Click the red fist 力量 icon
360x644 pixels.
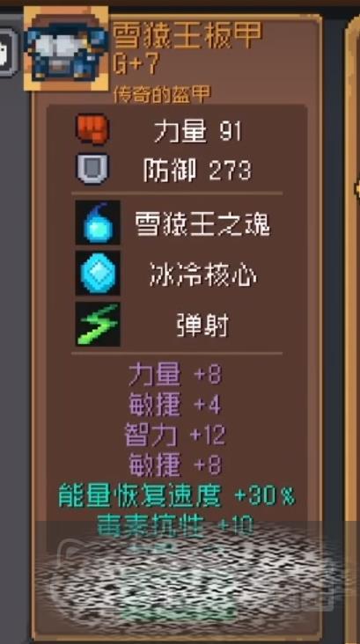(x=92, y=129)
